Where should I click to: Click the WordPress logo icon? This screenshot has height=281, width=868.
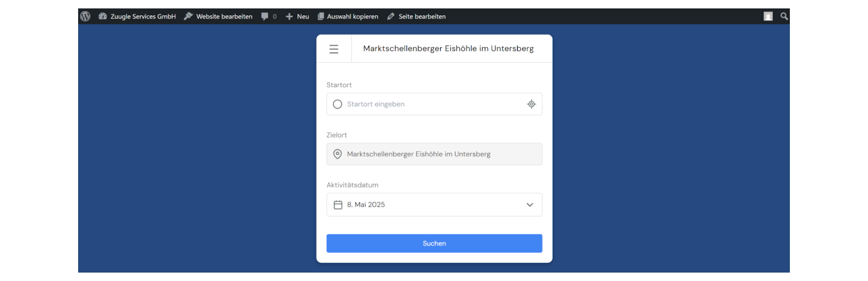tap(85, 16)
